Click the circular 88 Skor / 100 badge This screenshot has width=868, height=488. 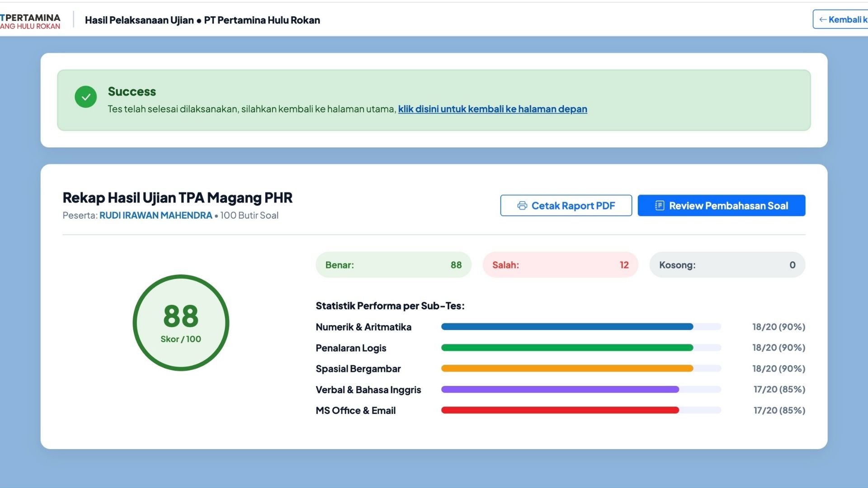pos(181,323)
